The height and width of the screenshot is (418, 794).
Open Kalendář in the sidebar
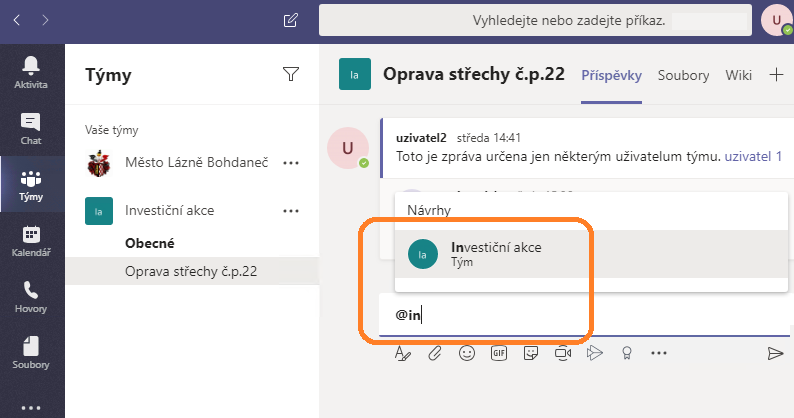click(31, 241)
